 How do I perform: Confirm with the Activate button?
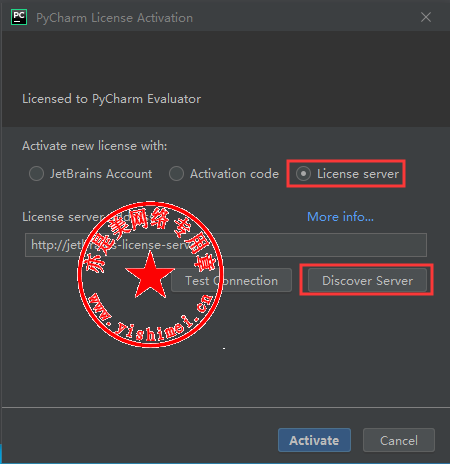point(314,440)
